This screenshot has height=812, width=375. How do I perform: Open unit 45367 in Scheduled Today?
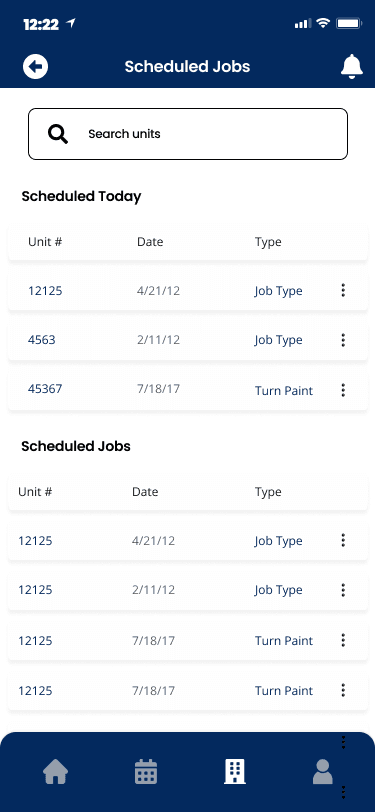[45, 389]
